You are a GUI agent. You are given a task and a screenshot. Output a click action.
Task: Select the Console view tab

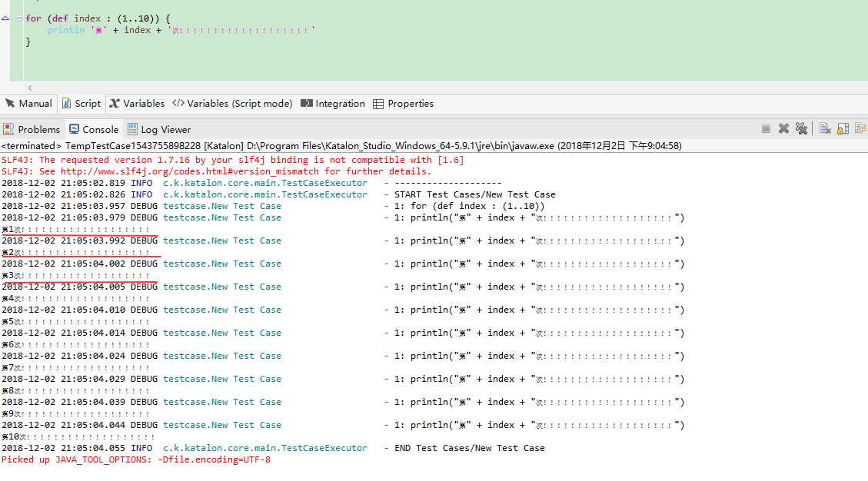coord(94,130)
